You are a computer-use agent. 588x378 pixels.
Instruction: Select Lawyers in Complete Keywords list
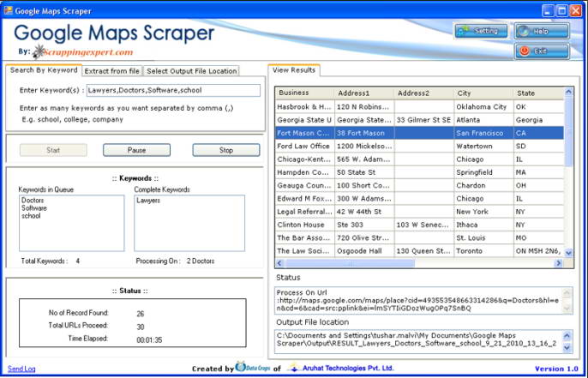tap(148, 201)
